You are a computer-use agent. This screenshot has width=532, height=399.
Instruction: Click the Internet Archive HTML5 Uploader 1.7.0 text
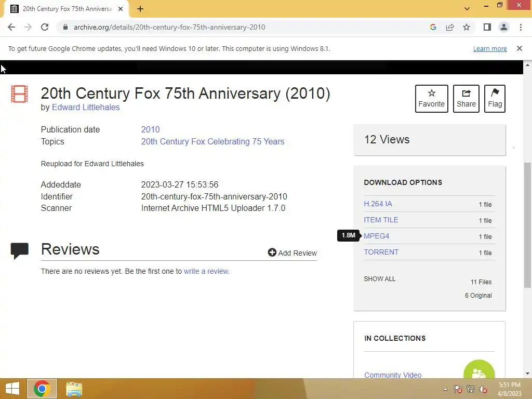pyautogui.click(x=213, y=208)
